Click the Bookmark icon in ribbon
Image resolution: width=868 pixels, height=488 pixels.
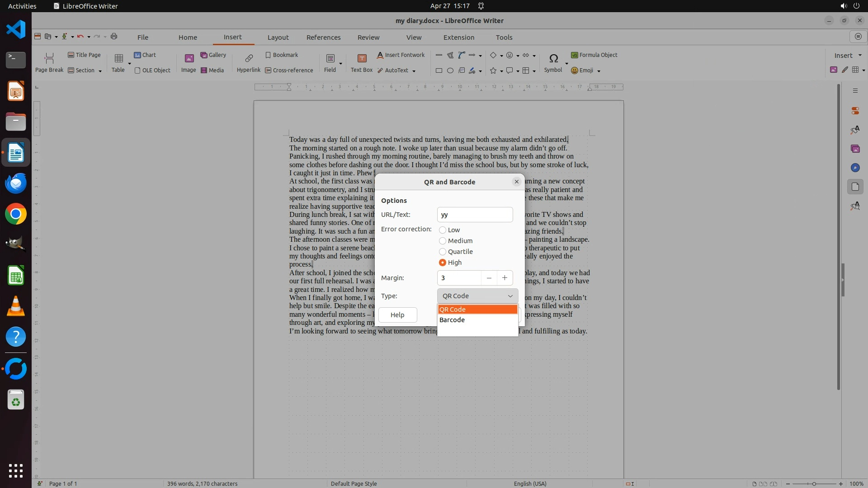268,55
